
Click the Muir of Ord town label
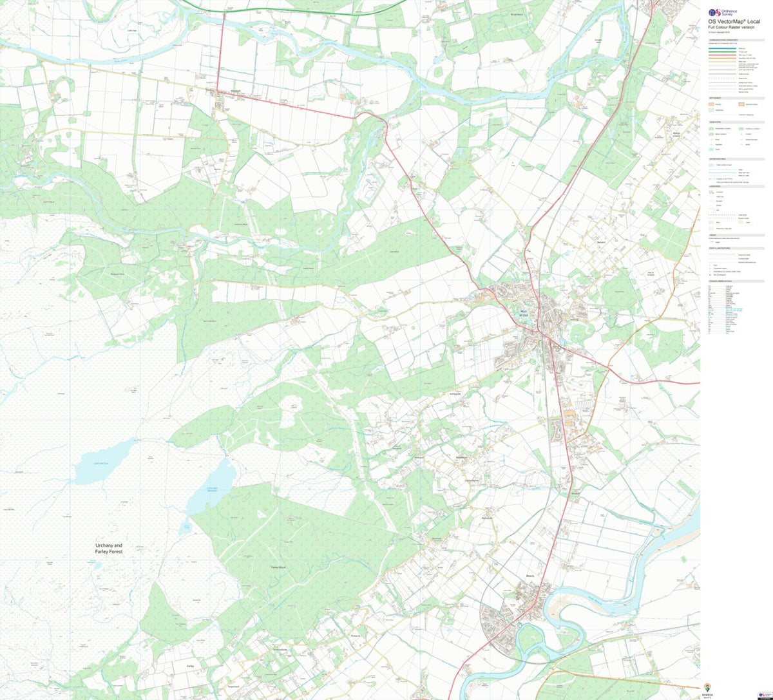pos(524,312)
